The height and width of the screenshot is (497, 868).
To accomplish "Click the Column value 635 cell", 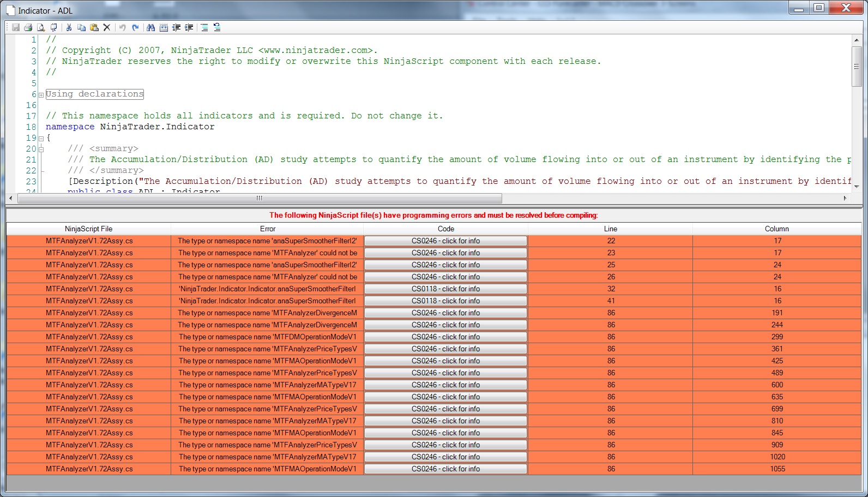I will tap(777, 397).
